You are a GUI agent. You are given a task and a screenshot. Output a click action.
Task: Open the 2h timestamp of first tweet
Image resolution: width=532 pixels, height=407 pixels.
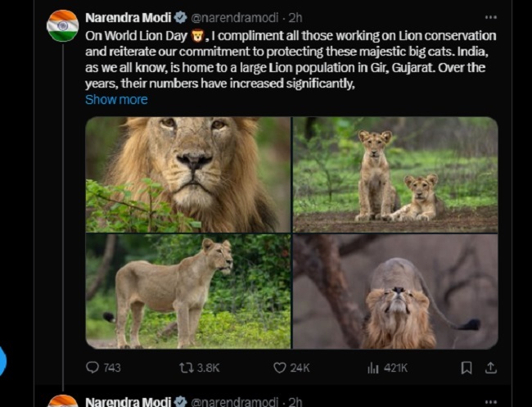(295, 16)
